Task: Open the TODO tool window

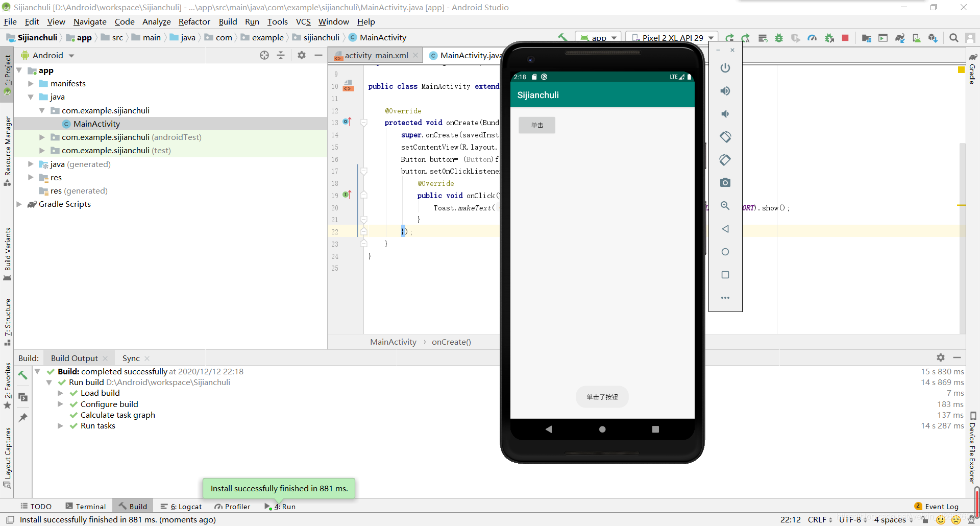Action: (36, 507)
